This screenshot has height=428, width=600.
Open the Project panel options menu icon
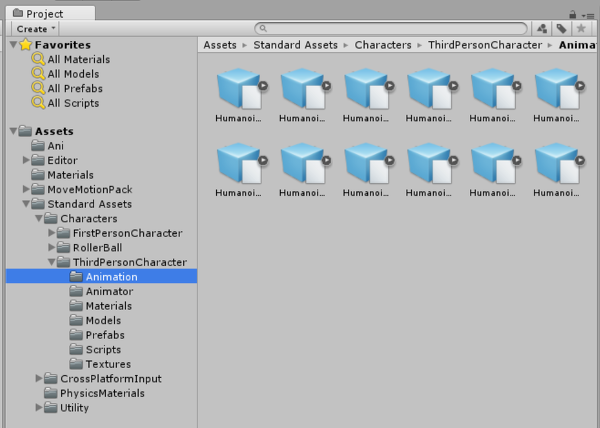pos(588,16)
